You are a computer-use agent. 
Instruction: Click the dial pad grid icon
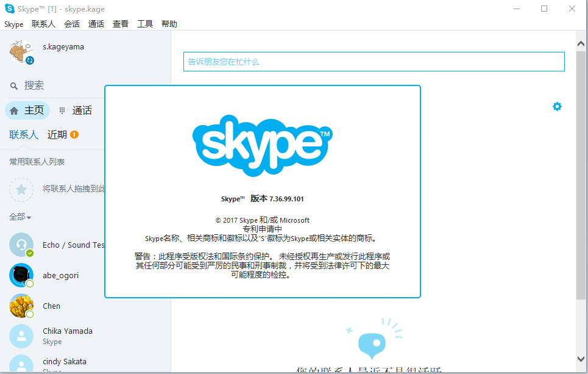click(x=62, y=110)
